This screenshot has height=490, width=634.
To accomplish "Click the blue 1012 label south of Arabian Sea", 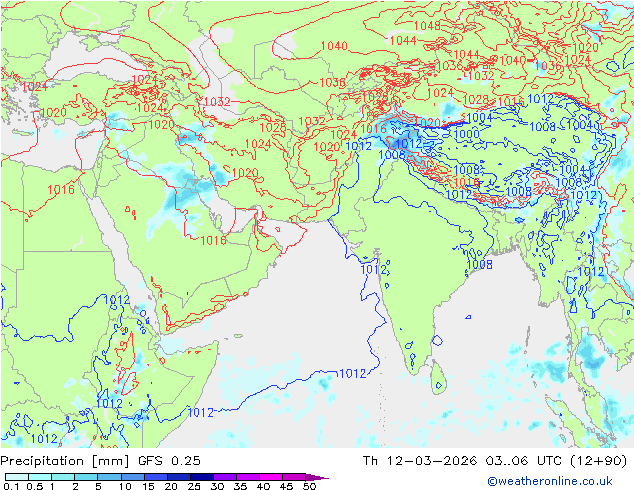I will [353, 373].
